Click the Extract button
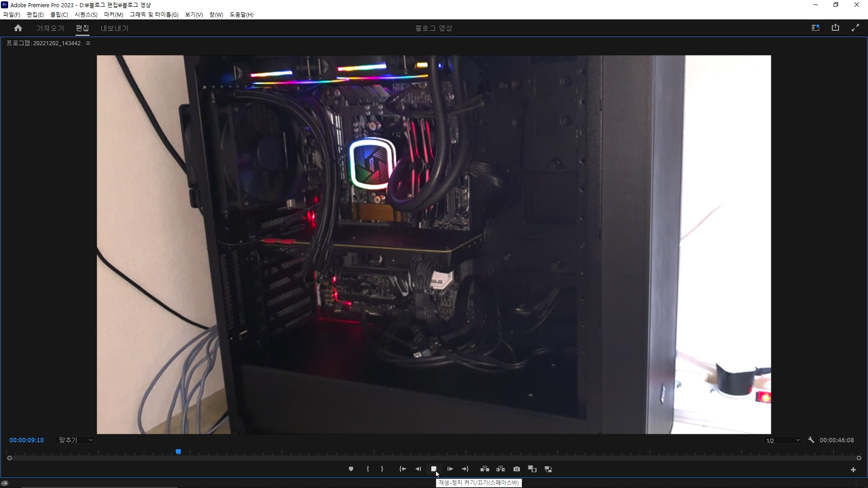Image resolution: width=868 pixels, height=488 pixels. [500, 469]
